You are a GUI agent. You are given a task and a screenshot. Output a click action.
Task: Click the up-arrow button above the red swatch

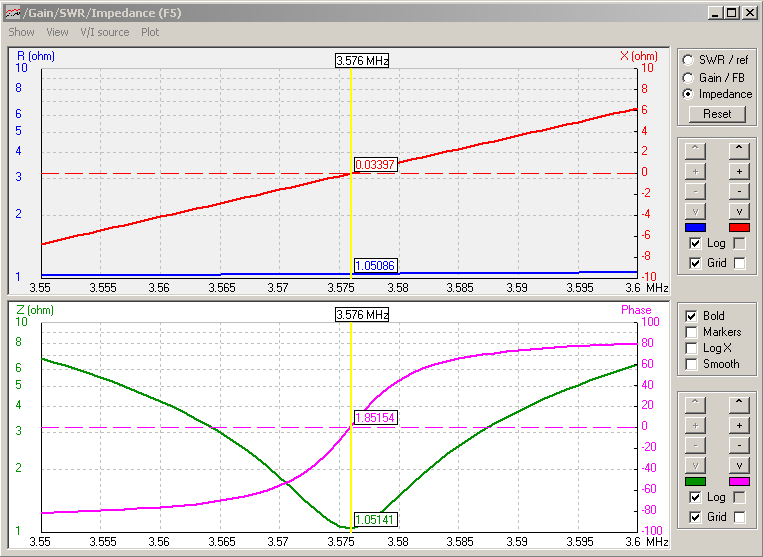click(738, 150)
